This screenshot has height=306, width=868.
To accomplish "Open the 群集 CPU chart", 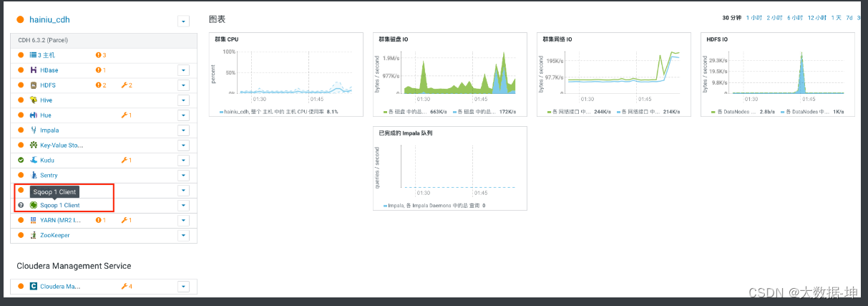I will 286,75.
